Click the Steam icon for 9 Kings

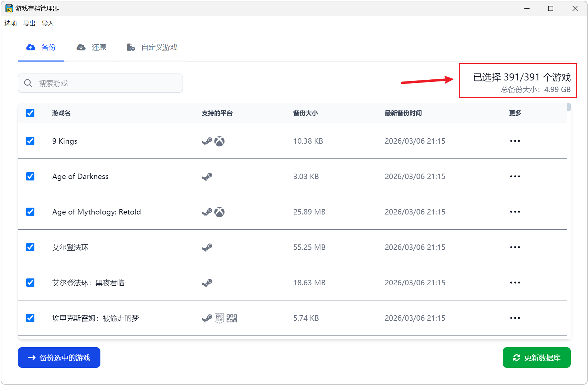click(x=207, y=141)
